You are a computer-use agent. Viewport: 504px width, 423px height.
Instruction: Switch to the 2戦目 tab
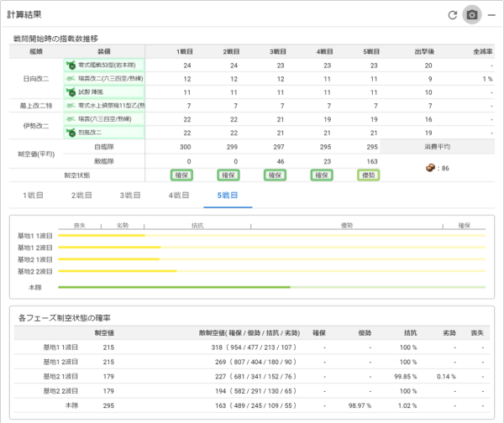coord(81,196)
